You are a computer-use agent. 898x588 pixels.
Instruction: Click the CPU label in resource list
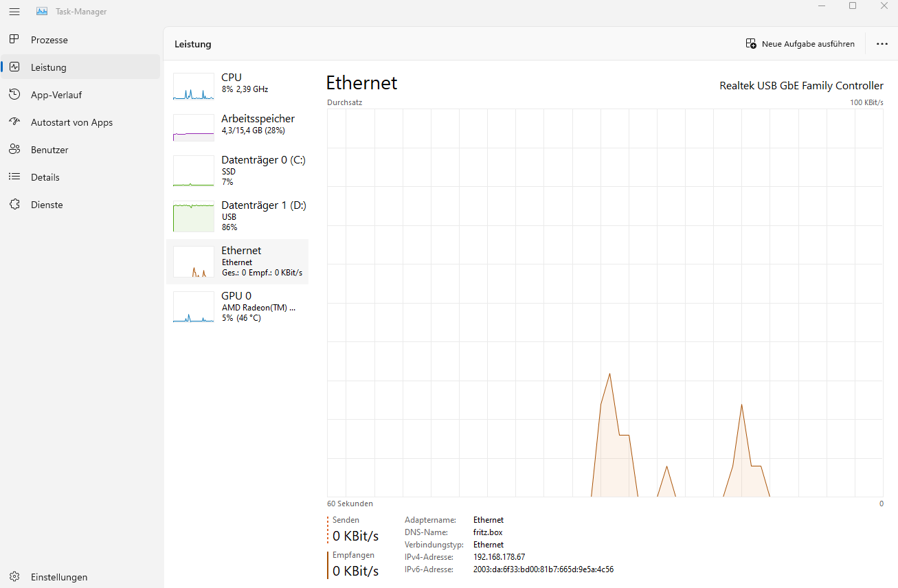point(232,78)
